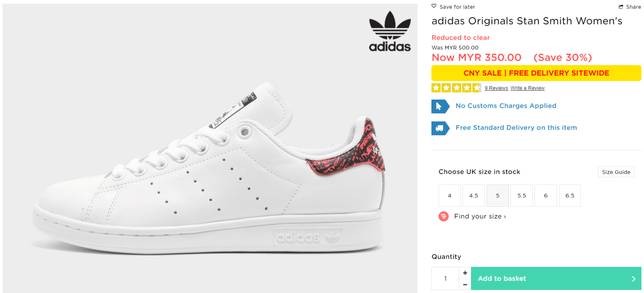Choose UK size 5

tap(498, 195)
